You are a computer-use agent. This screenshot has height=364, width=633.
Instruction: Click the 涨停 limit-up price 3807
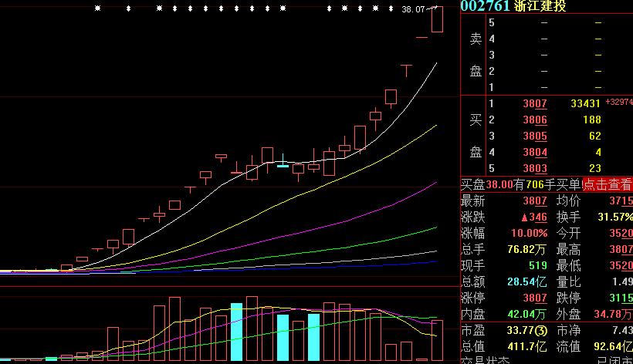point(534,298)
